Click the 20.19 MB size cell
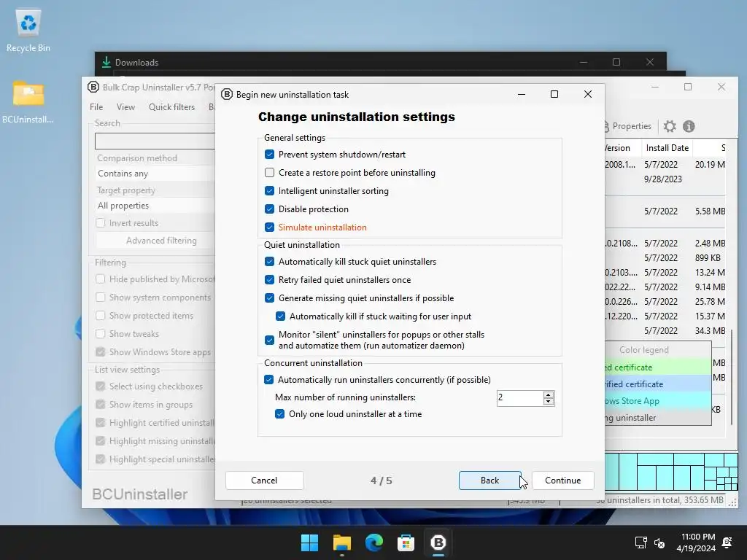The width and height of the screenshot is (747, 560). [x=709, y=165]
